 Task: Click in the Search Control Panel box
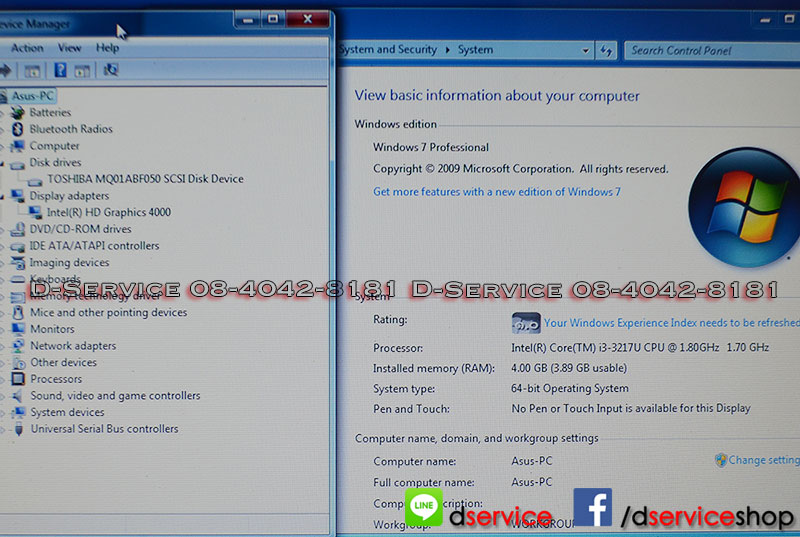point(712,50)
